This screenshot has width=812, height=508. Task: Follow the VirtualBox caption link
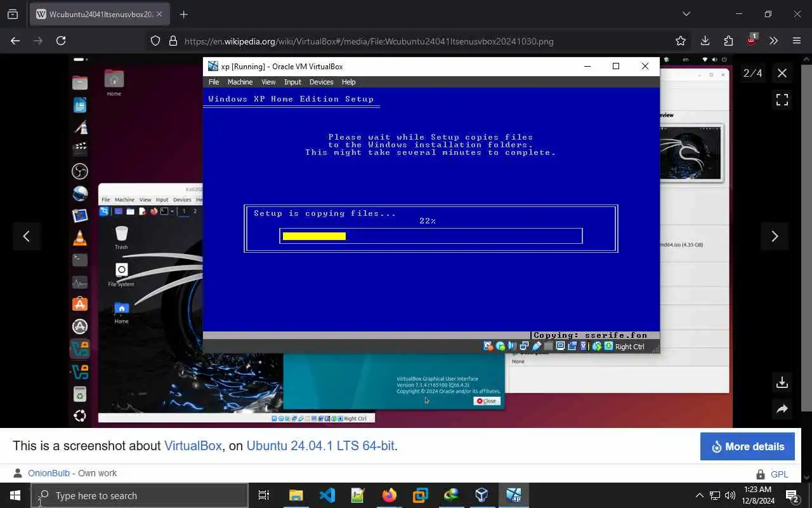click(x=193, y=446)
